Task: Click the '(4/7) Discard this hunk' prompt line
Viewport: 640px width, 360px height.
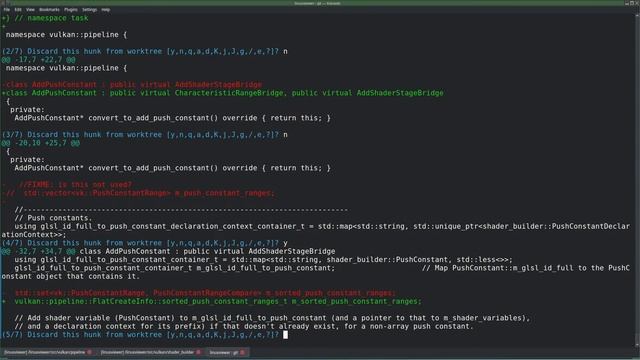Action: pos(144,243)
